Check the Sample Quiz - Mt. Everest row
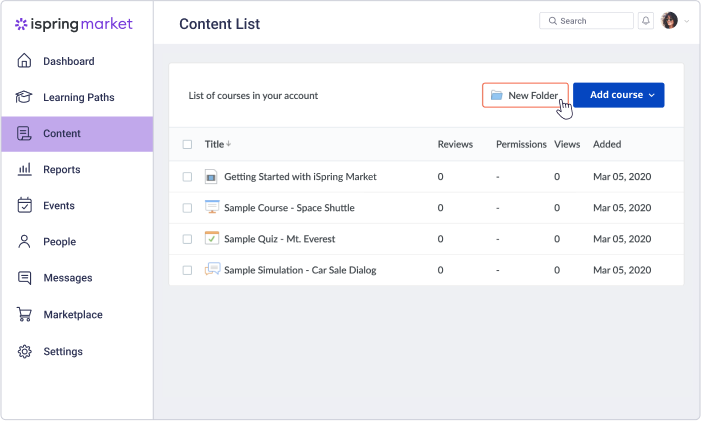The height and width of the screenshot is (421, 701). click(x=187, y=239)
